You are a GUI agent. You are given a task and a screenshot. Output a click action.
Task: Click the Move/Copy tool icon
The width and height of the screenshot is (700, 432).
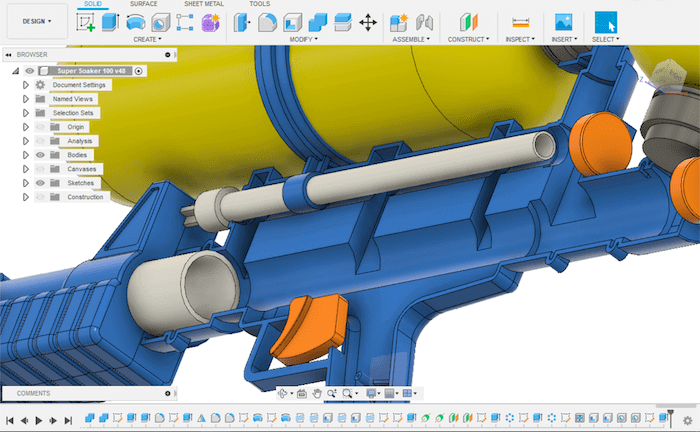367,22
